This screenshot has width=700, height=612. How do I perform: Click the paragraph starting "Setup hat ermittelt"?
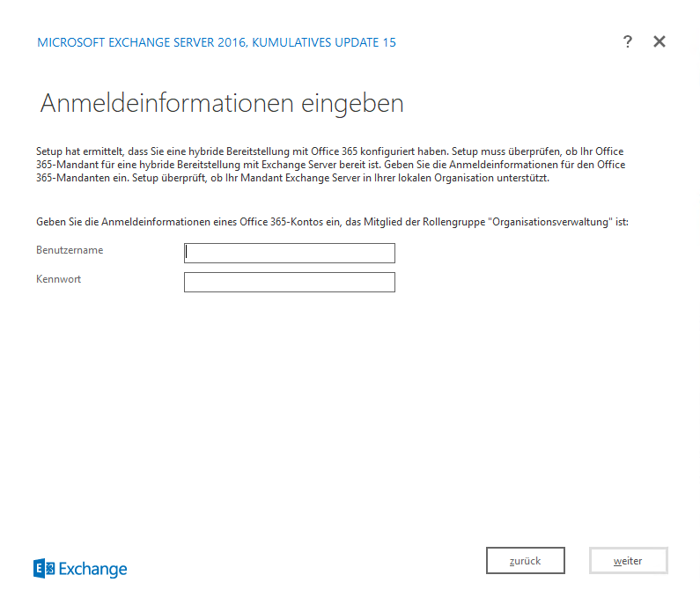[330, 165]
